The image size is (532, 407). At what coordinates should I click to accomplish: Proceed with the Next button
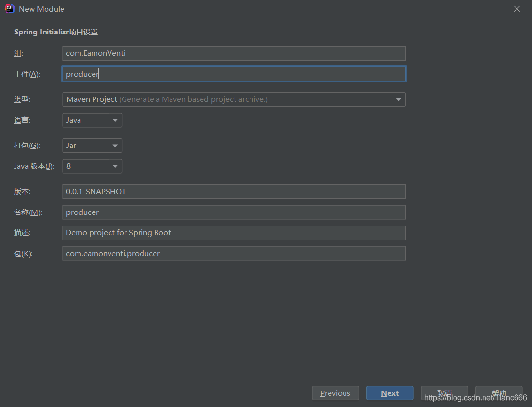click(390, 393)
